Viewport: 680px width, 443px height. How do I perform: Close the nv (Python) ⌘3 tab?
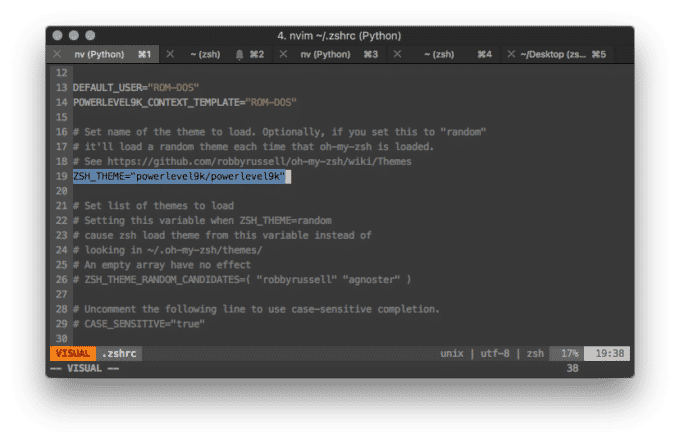click(283, 54)
